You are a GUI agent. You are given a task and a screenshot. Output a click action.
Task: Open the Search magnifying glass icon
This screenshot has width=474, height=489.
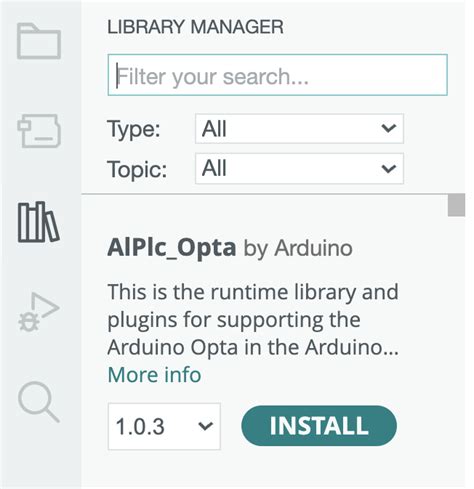click(39, 402)
